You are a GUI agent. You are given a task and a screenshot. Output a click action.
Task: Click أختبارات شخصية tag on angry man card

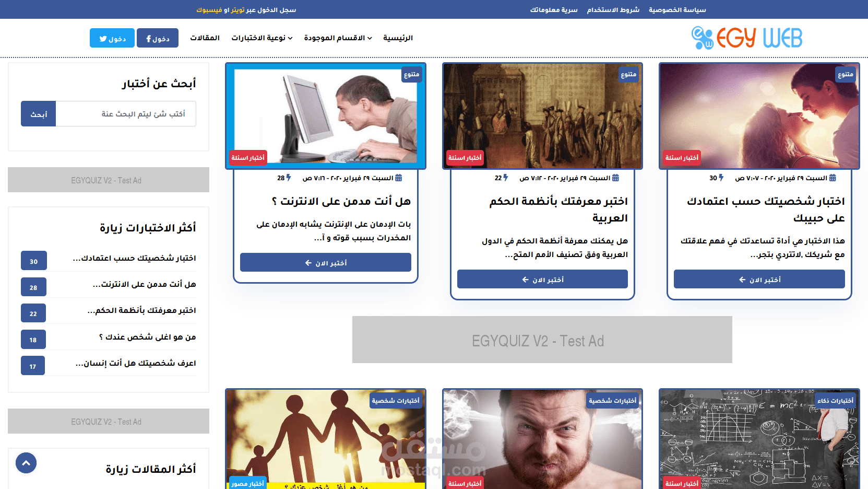[613, 400]
